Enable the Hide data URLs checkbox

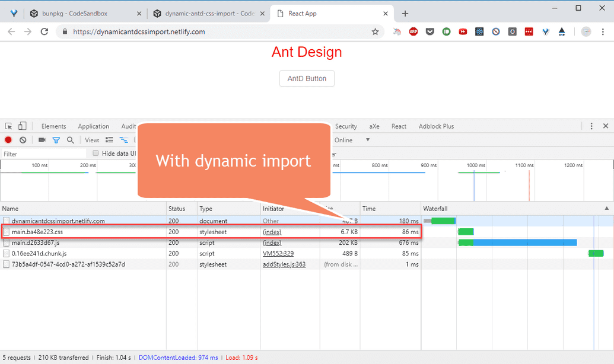[96, 152]
